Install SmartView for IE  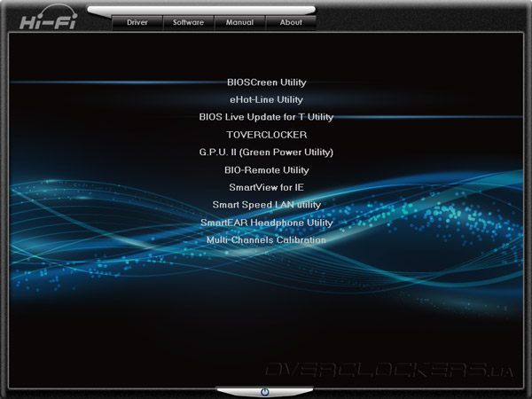click(266, 187)
